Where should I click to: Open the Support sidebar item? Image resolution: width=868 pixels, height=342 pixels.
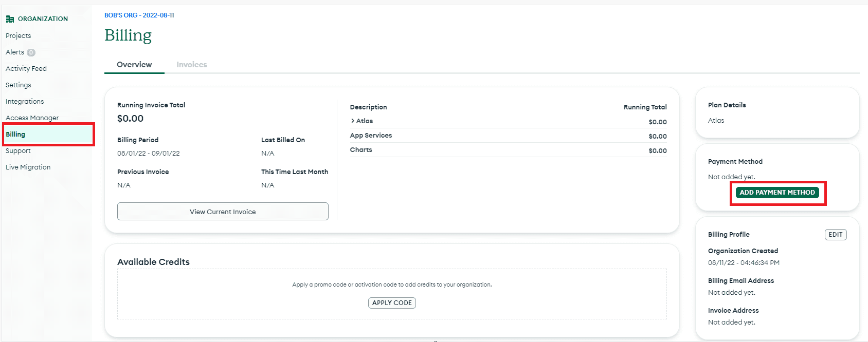pos(19,151)
